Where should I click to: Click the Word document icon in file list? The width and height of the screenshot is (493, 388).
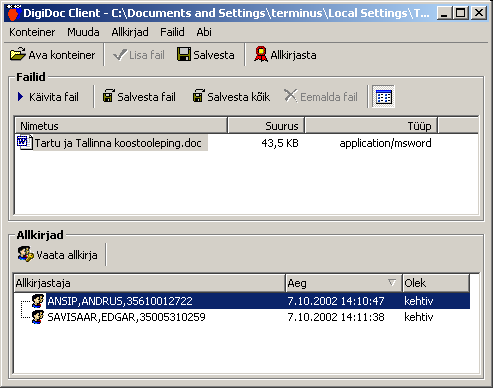tap(25, 142)
